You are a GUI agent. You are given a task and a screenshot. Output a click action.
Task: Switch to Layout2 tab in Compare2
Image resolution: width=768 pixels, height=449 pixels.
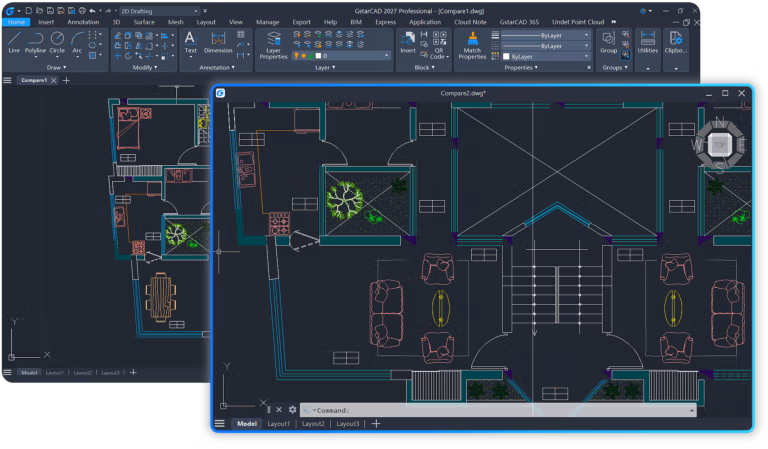coord(313,424)
